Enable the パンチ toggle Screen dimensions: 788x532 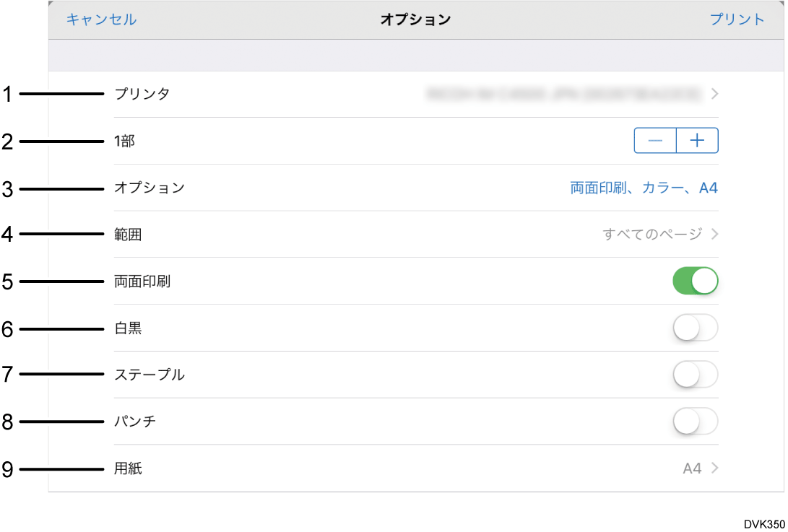pyautogui.click(x=695, y=422)
